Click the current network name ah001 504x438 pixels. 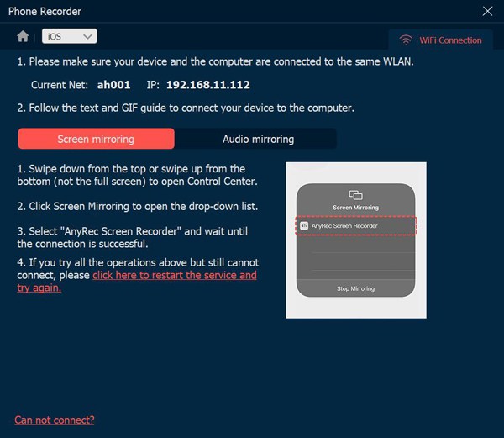[113, 85]
